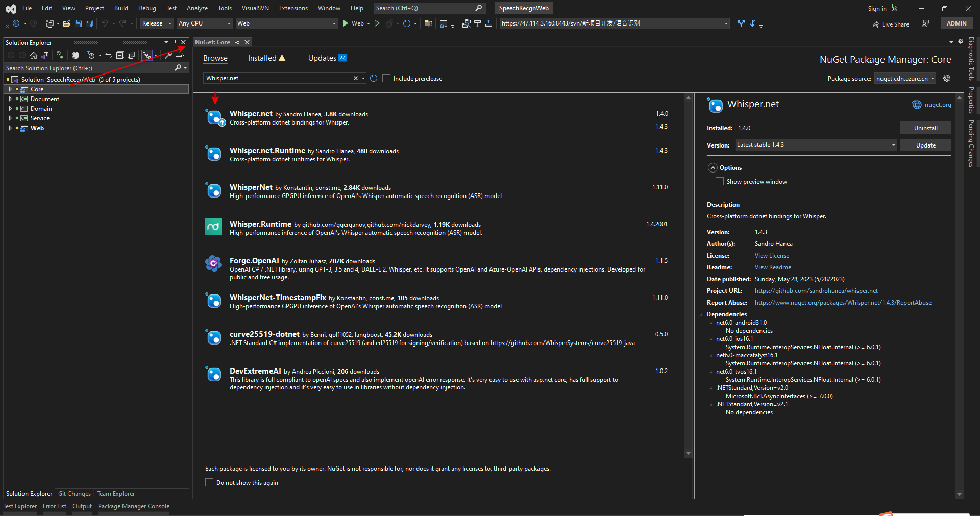Open the Any CPU platform dropdown
Image resolution: width=980 pixels, height=516 pixels.
[x=205, y=23]
